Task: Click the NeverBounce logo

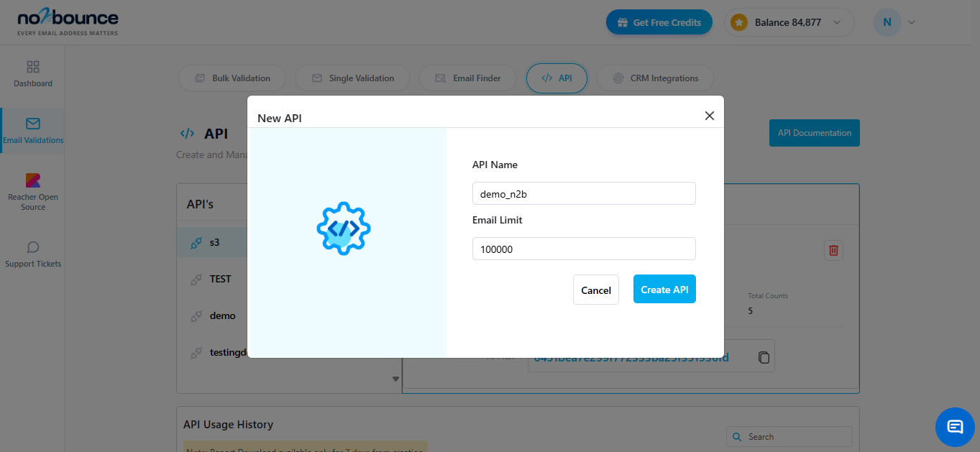Action: [x=67, y=22]
